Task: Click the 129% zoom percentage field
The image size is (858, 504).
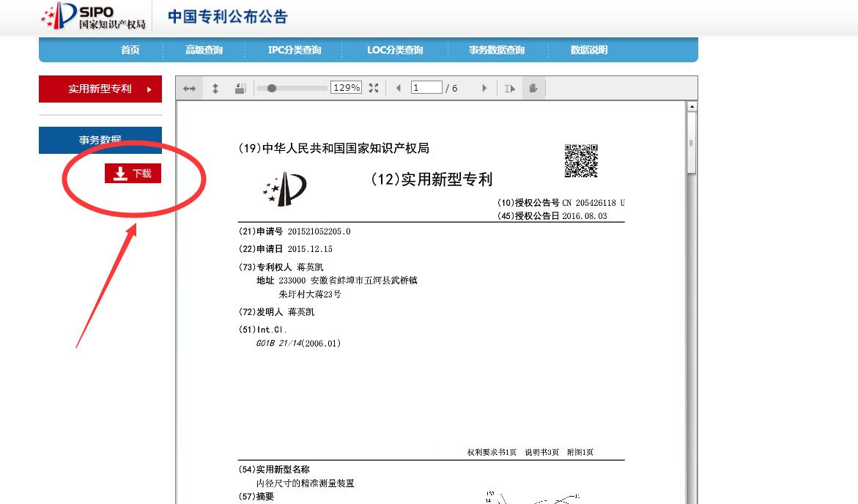Action: click(346, 88)
